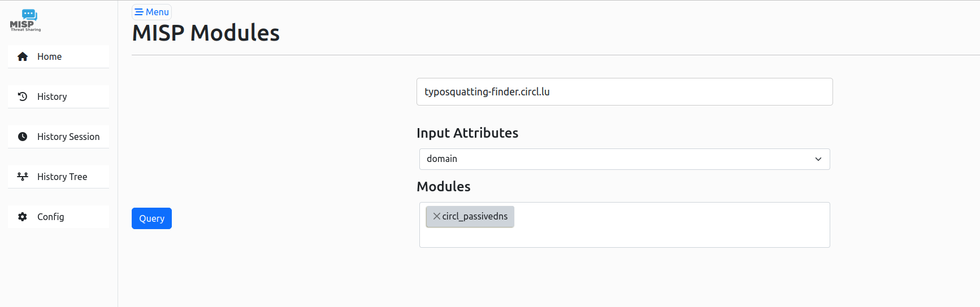Screen dimensions: 980x307
Task: Remove the circl_passivedns module tag
Action: click(x=436, y=216)
